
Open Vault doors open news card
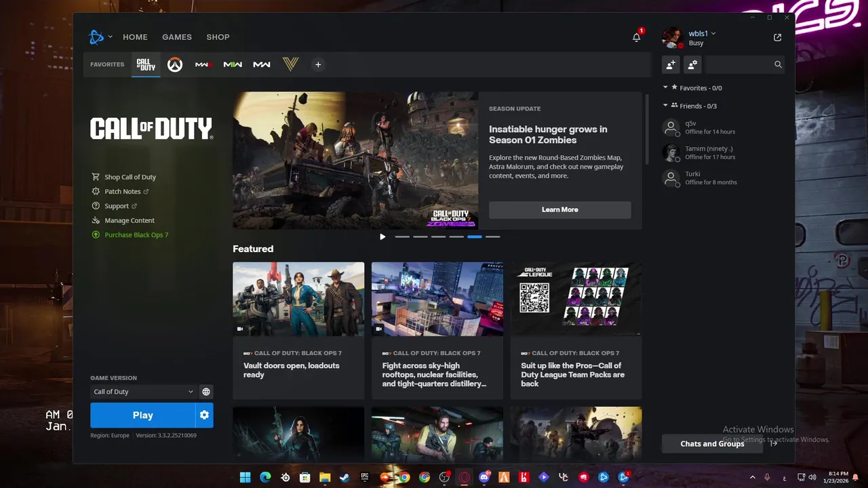[298, 330]
